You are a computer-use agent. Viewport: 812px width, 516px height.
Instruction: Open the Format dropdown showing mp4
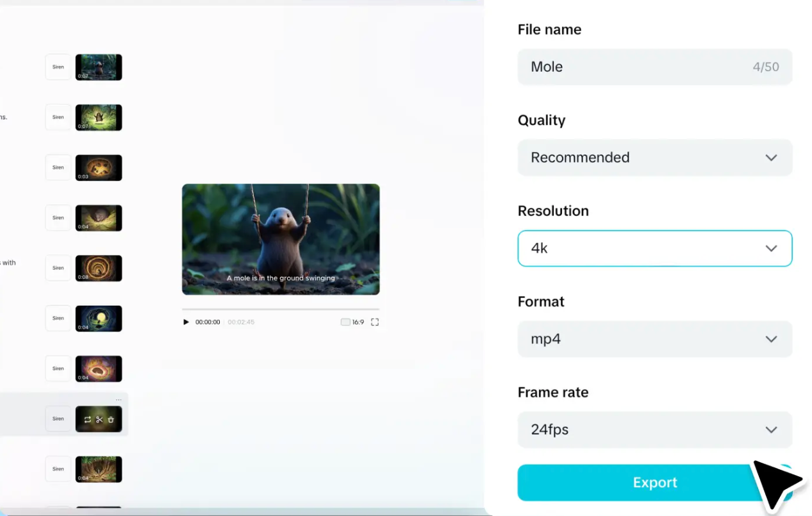click(654, 339)
